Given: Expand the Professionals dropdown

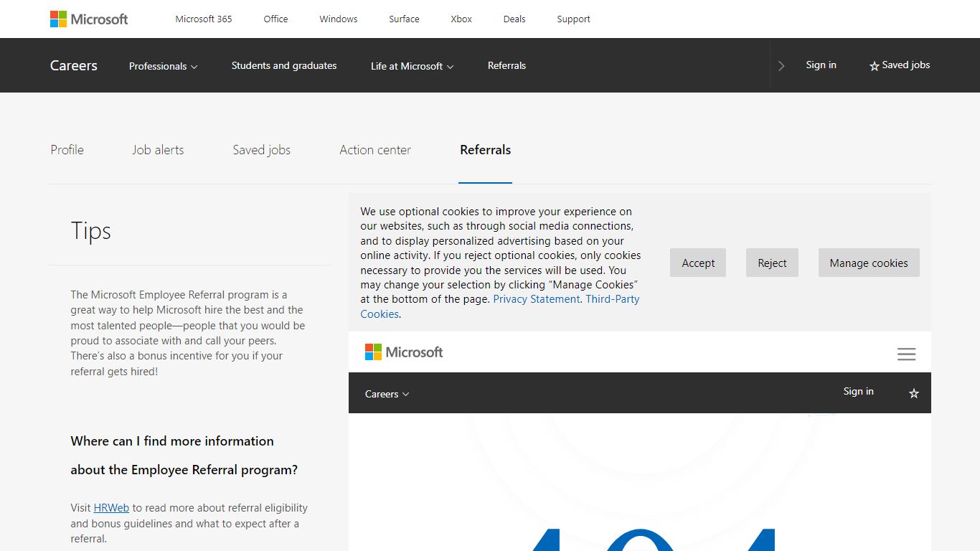Looking at the screenshot, I should coord(164,66).
